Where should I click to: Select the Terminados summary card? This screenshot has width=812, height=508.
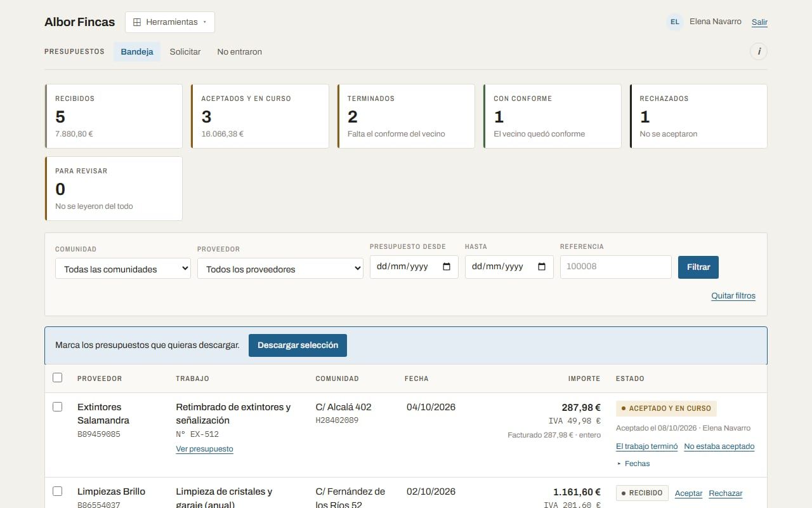coord(406,116)
